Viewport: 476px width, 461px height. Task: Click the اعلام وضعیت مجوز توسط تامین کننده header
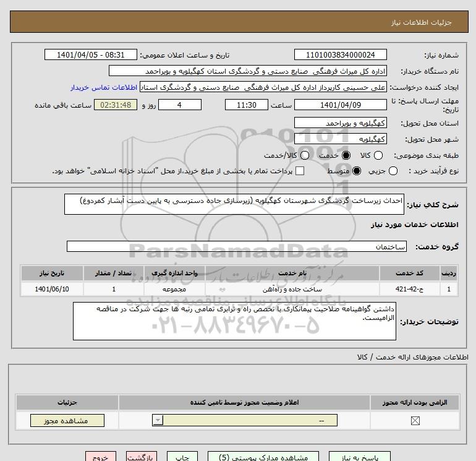244,402
